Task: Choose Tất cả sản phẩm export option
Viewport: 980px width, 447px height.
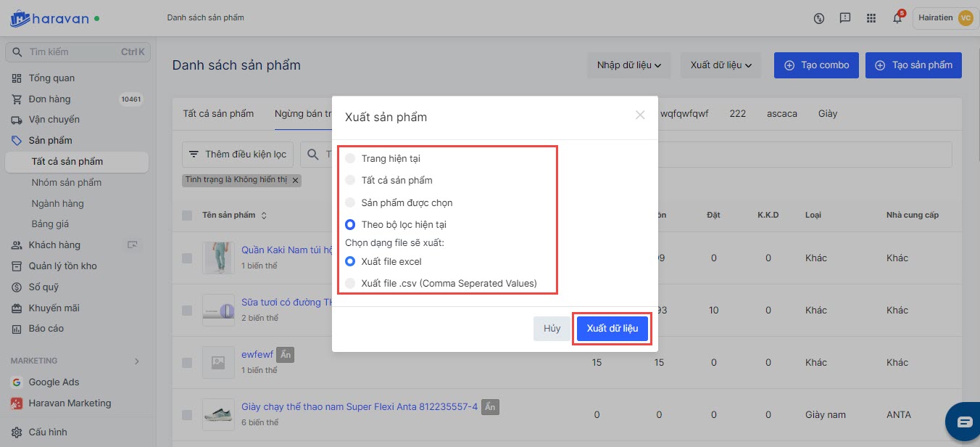Action: 351,180
